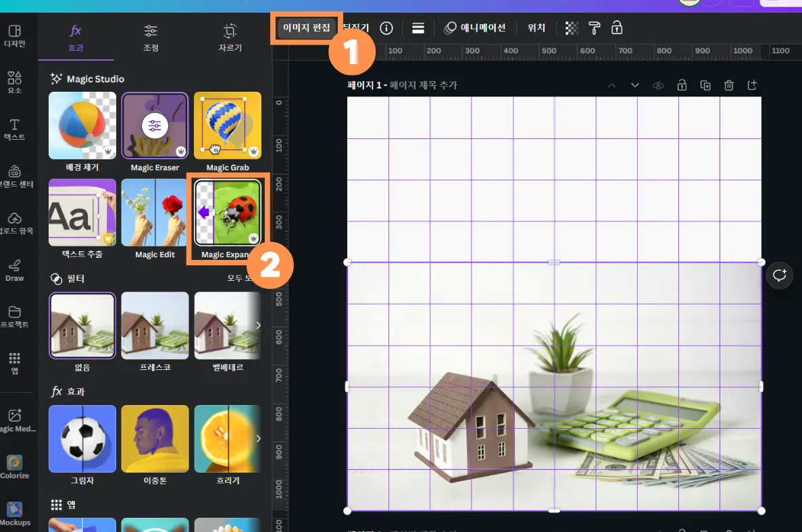802x532 pixels.
Task: Click the 이미지 편집 button
Action: pyautogui.click(x=306, y=28)
